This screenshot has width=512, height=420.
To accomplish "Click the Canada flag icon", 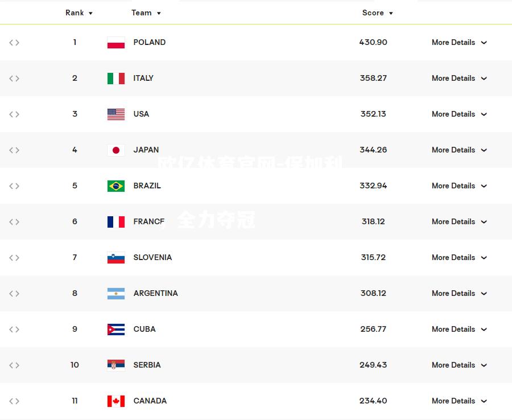I will (116, 401).
